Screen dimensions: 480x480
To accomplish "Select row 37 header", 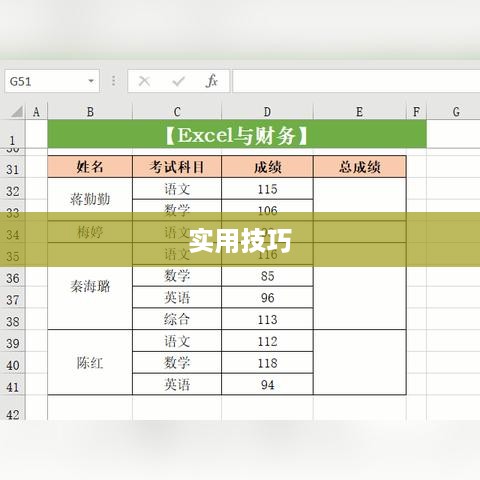I will pos(12,297).
